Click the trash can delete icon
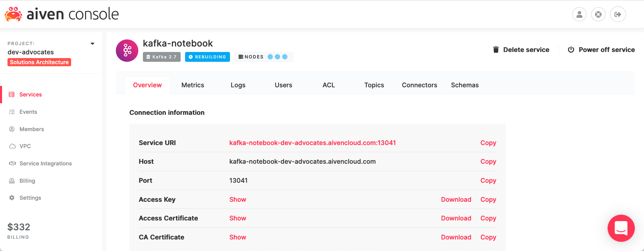Screen dimensions: 644x251 click(x=496, y=50)
